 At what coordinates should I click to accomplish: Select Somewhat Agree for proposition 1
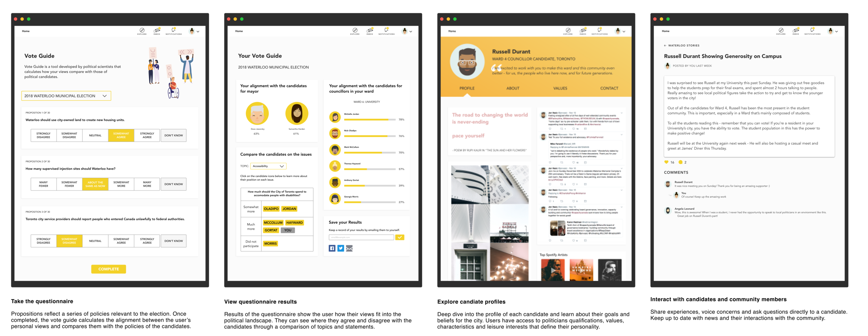click(121, 135)
